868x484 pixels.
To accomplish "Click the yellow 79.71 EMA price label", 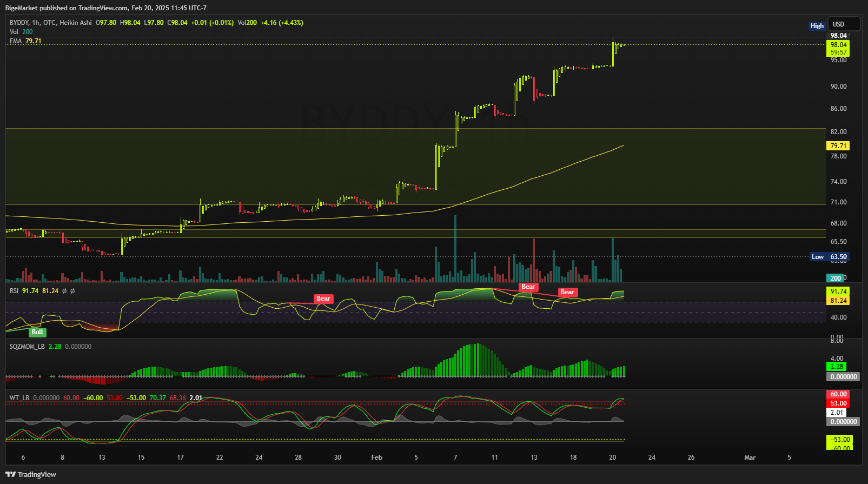I will coord(838,146).
